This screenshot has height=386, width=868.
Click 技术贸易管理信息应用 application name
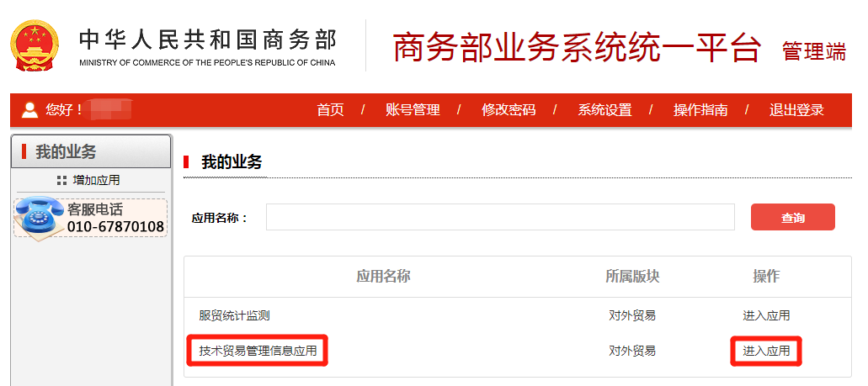point(258,351)
